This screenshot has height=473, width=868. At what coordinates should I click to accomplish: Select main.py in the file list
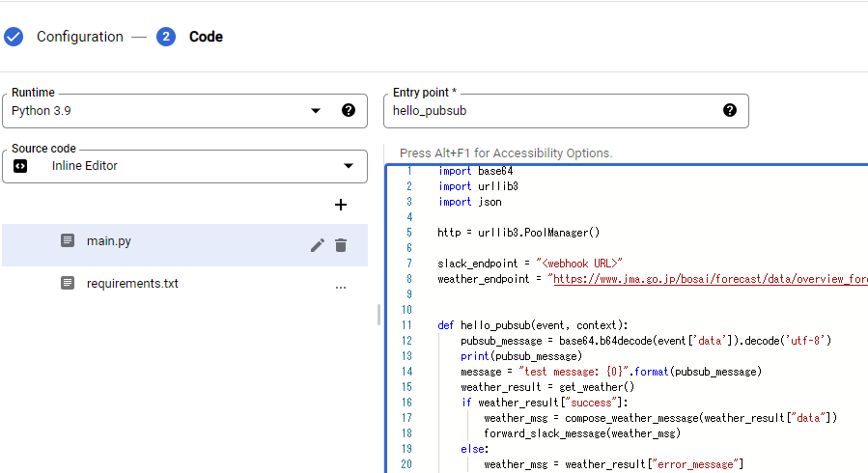coord(109,241)
